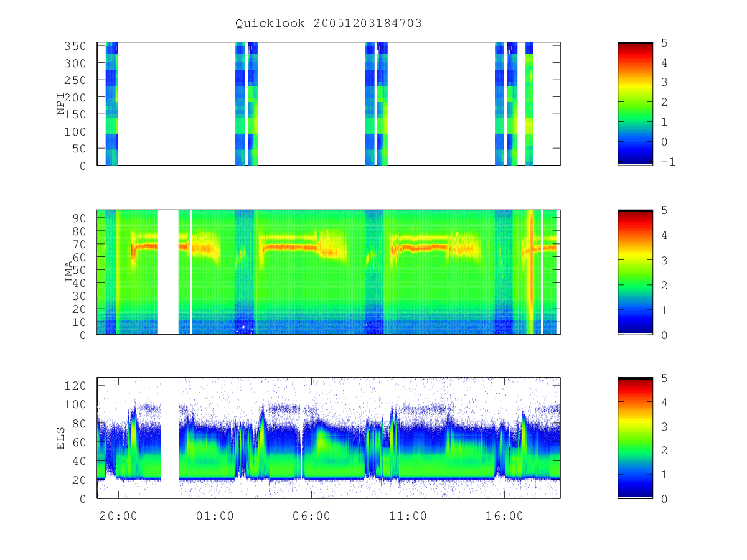
Task: Click the -1 label on NPI color bar
Action: click(667, 162)
